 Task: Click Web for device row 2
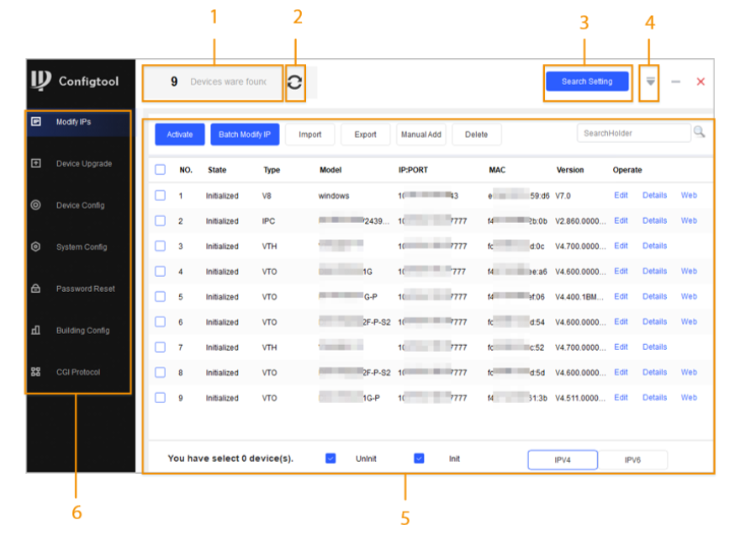pyautogui.click(x=689, y=220)
